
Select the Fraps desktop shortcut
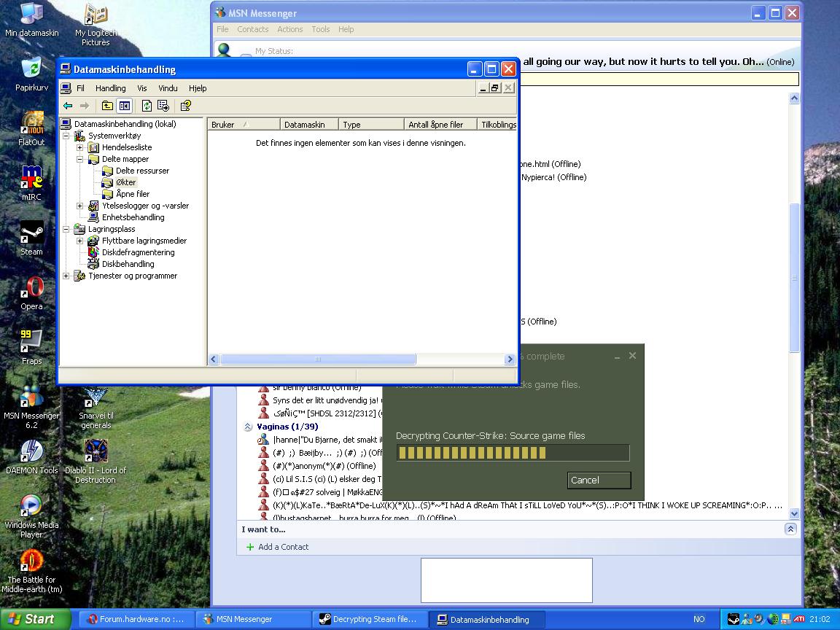pos(31,348)
